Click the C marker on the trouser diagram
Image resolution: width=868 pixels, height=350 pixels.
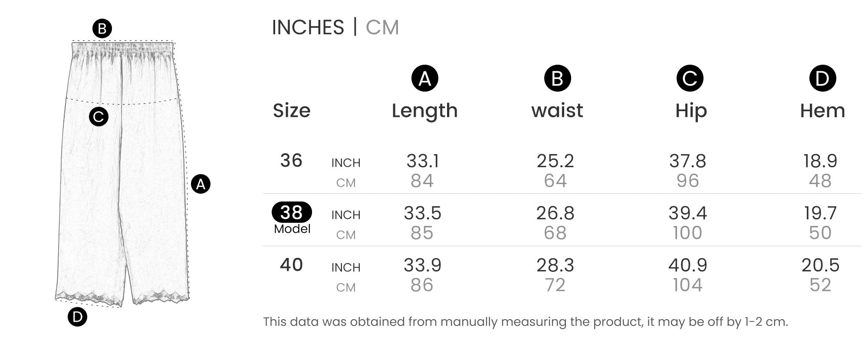click(99, 117)
